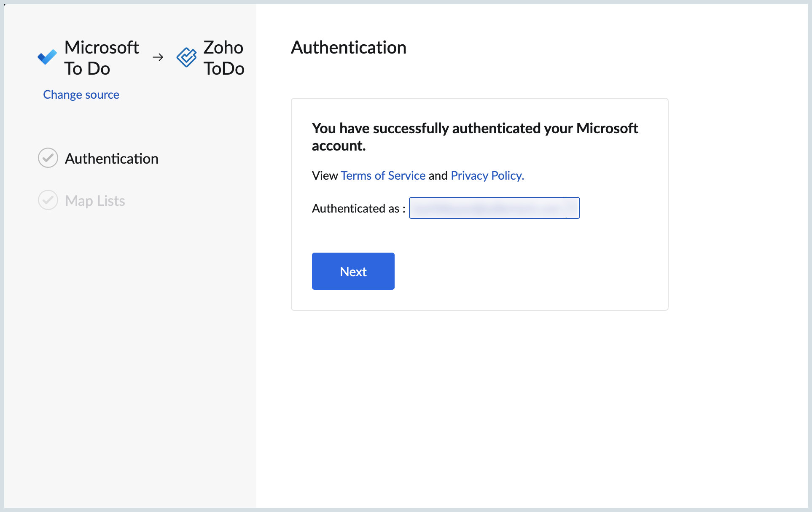Select the Map Lists step in sidebar
This screenshot has height=512, width=812.
(94, 201)
